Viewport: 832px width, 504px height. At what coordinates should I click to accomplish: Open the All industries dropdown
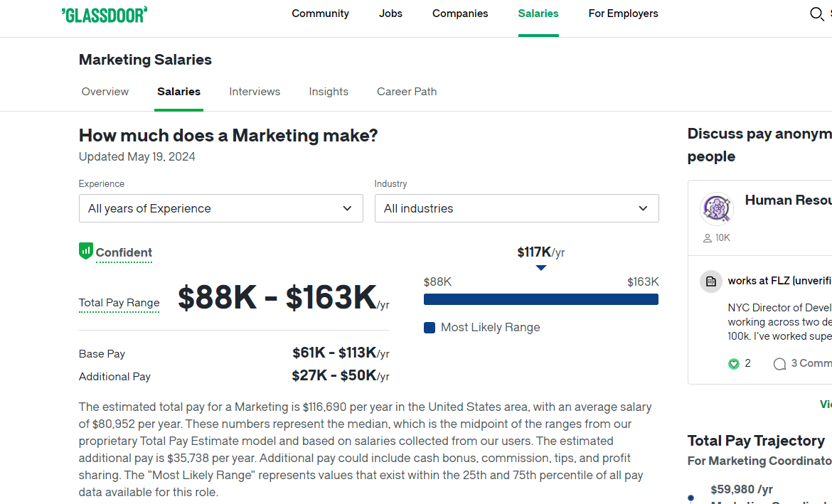(517, 208)
